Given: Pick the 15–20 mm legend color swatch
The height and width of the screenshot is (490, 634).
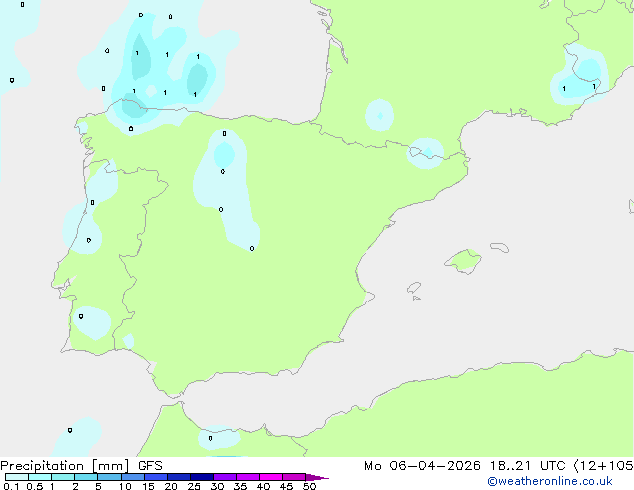Looking at the screenshot, I should pyautogui.click(x=155, y=477).
